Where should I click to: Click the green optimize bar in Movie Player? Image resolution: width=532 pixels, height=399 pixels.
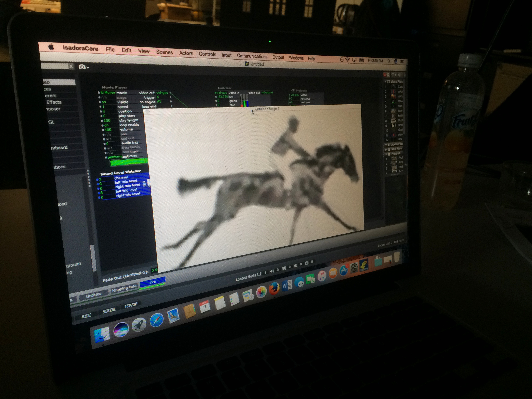pyautogui.click(x=128, y=162)
